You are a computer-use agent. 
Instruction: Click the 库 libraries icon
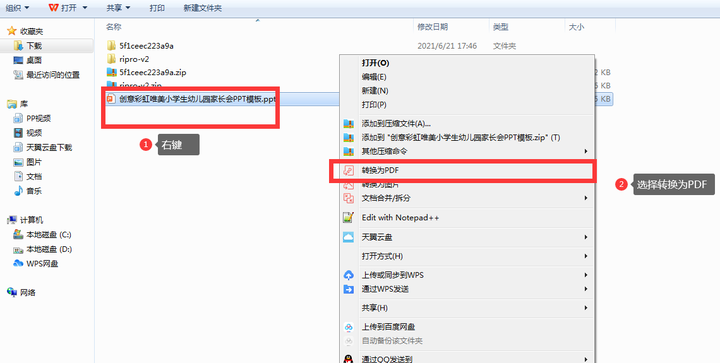pos(11,104)
